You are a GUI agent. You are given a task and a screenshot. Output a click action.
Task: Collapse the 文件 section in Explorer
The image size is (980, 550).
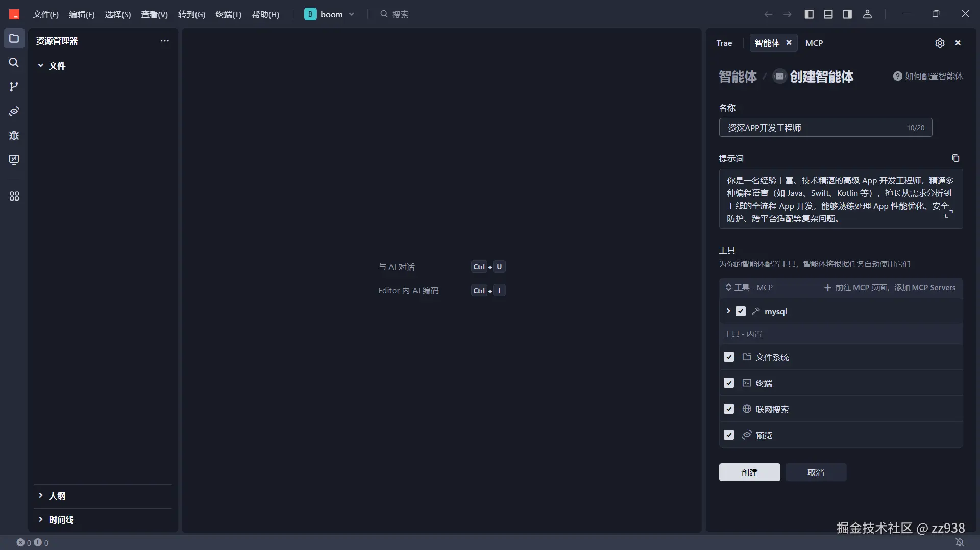(x=41, y=66)
